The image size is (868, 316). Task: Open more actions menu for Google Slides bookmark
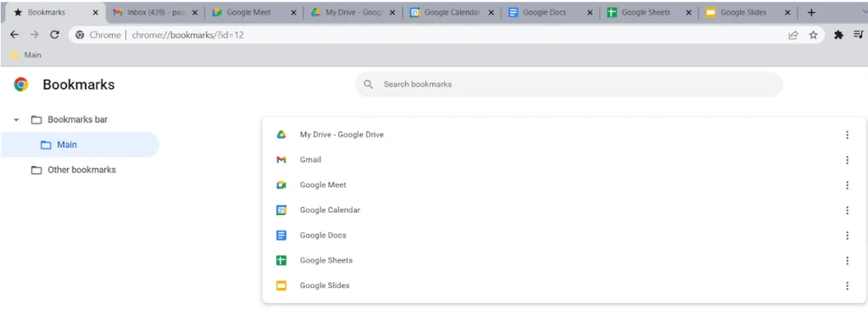click(847, 286)
